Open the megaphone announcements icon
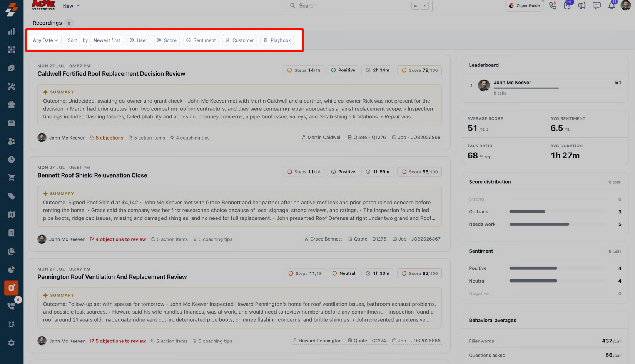The image size is (635, 364). [582, 6]
